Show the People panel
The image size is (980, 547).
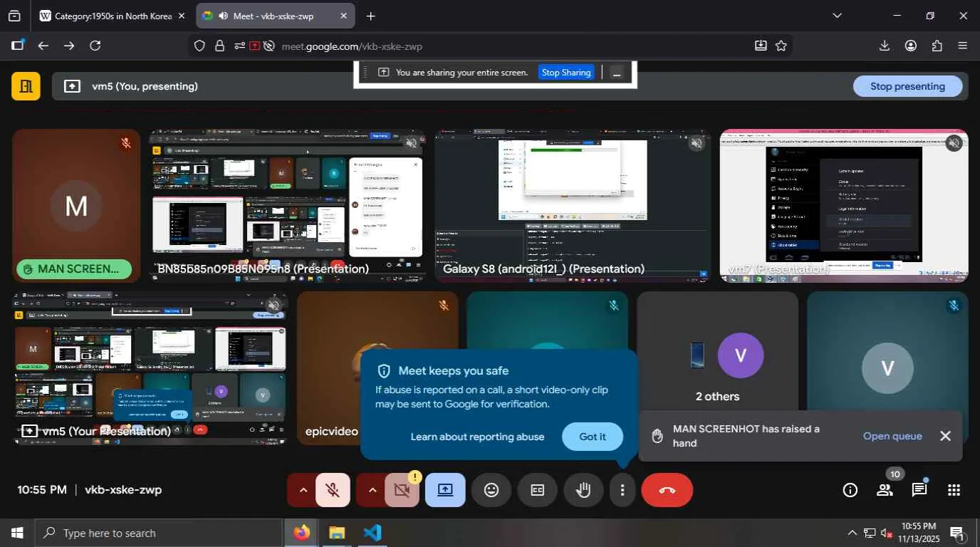(x=885, y=490)
